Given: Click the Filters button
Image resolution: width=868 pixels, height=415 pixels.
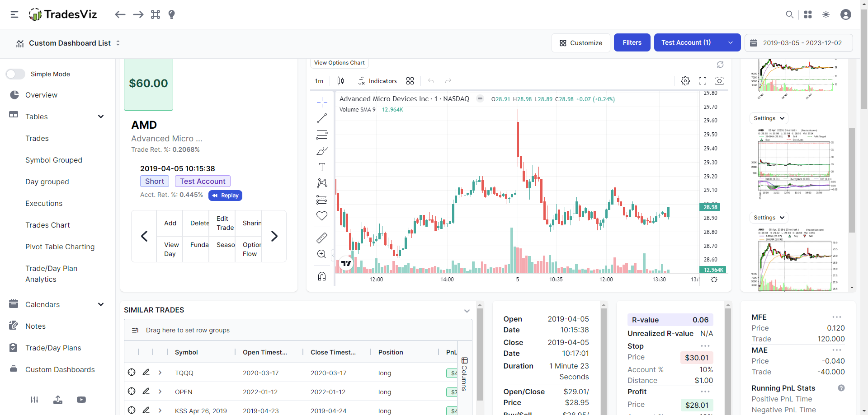Looking at the screenshot, I should point(632,42).
